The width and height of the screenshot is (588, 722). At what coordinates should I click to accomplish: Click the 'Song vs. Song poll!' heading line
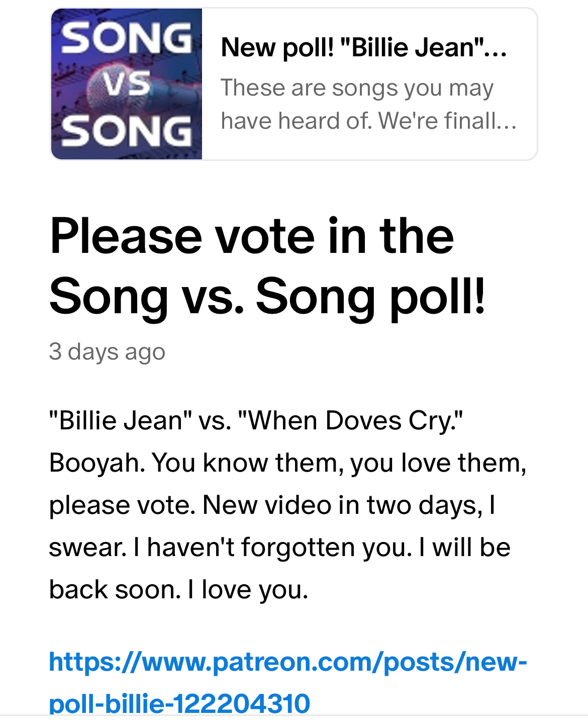tap(267, 297)
